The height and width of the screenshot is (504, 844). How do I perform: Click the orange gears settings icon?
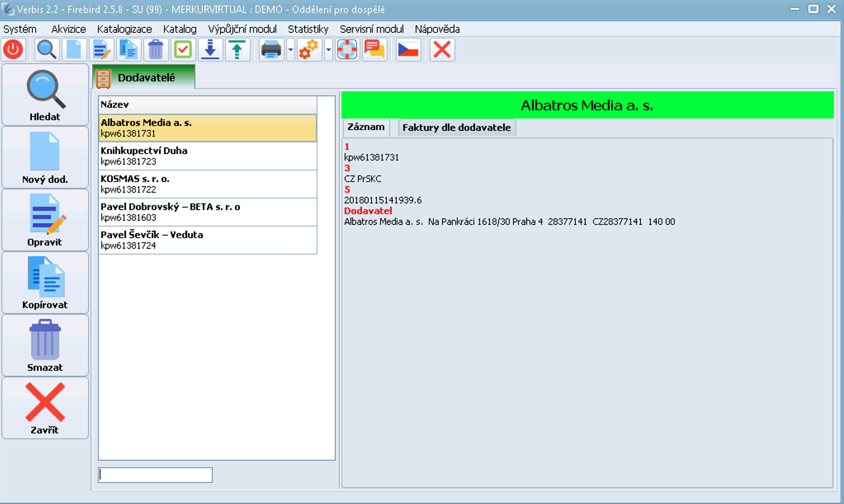point(309,49)
